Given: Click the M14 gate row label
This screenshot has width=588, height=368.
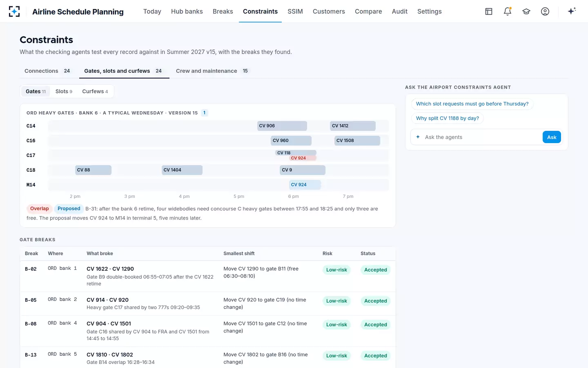Looking at the screenshot, I should pyautogui.click(x=31, y=185).
